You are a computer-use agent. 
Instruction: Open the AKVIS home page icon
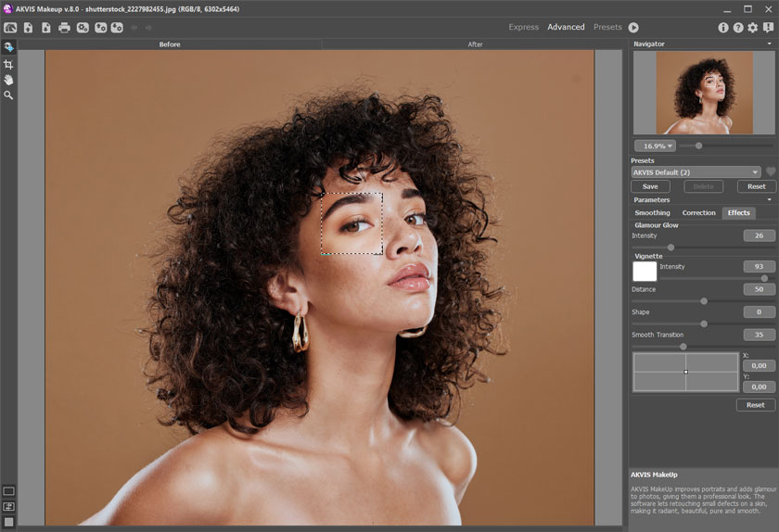point(10,28)
